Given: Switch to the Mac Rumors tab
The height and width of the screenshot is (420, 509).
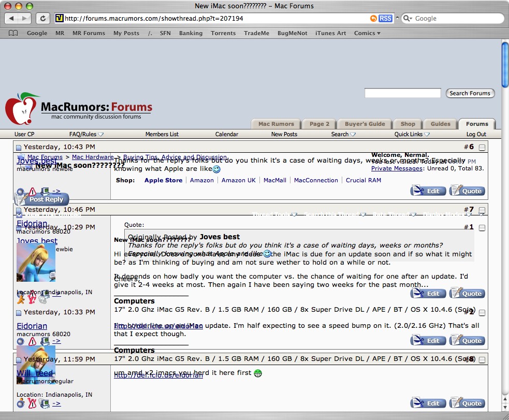Looking at the screenshot, I should pyautogui.click(x=276, y=124).
